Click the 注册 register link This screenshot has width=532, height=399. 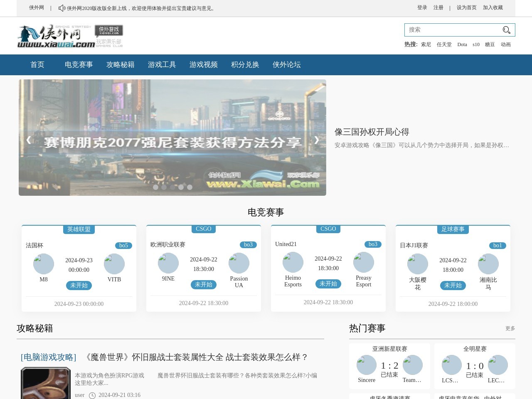pos(438,7)
